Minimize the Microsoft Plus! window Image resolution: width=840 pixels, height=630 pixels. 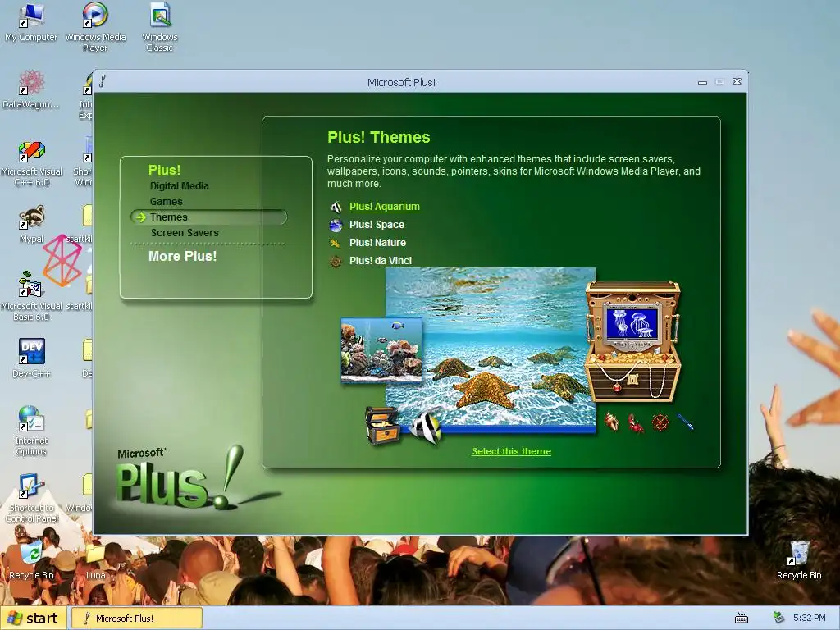coord(702,82)
